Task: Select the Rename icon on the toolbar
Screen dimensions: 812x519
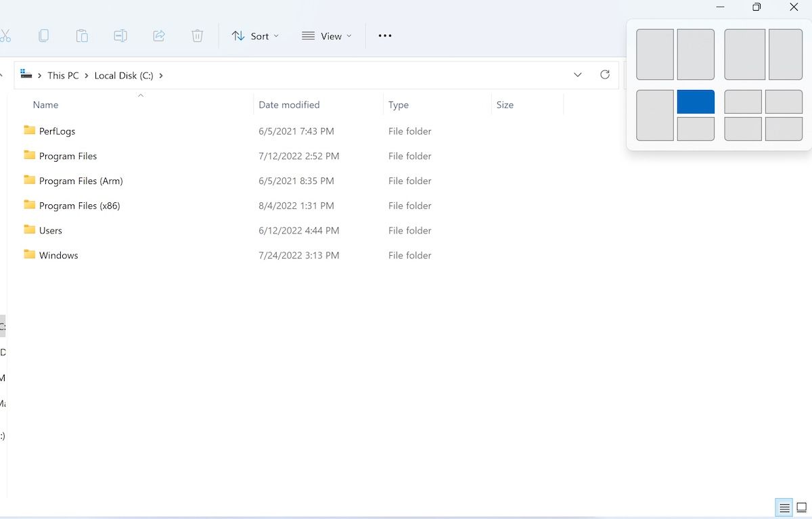Action: point(120,36)
